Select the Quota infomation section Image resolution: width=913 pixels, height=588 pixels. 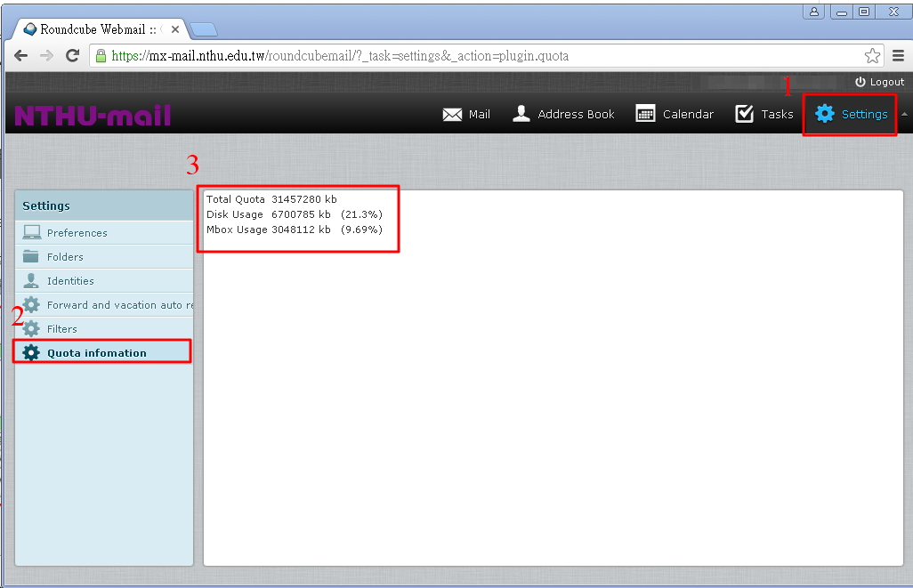(x=97, y=353)
